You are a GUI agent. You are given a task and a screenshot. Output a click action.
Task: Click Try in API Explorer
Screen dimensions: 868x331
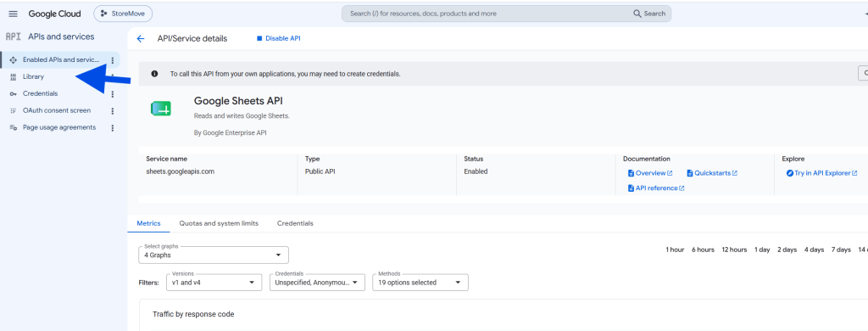tap(822, 173)
